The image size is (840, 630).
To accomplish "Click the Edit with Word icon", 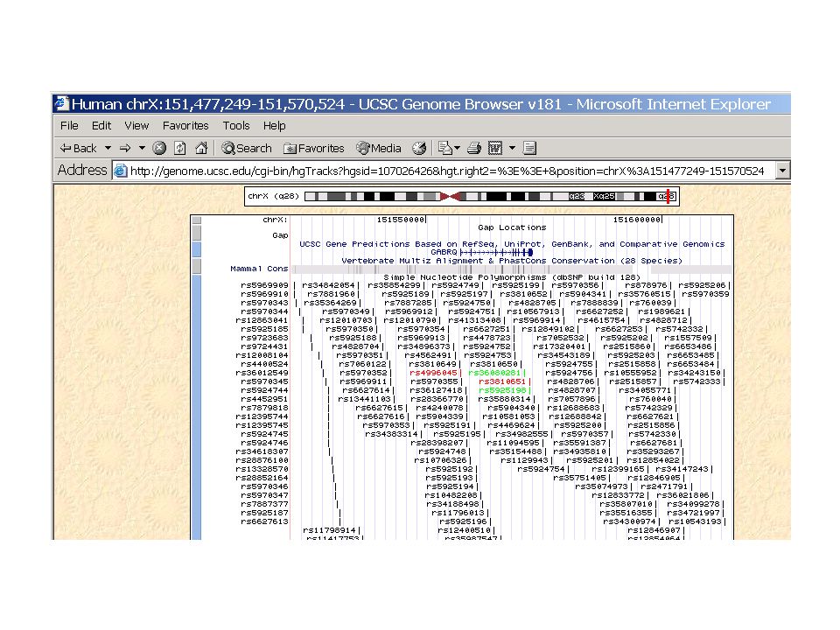I will [495, 148].
